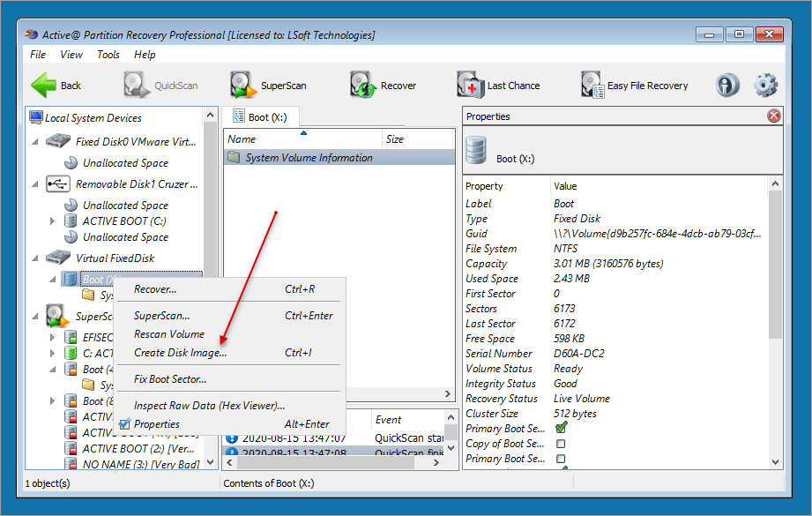Collapse the Removable Disk1 Cruzer node
Viewport: 812px width, 516px height.
click(x=35, y=184)
